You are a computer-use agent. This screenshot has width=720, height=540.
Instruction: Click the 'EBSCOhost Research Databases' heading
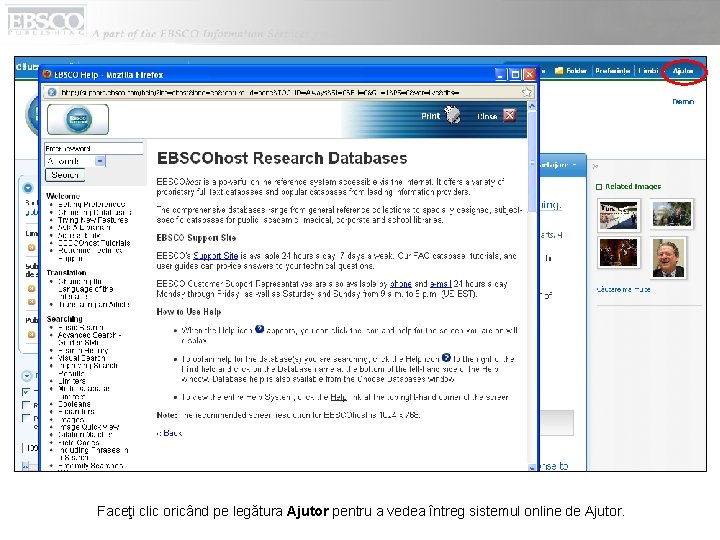pyautogui.click(x=282, y=158)
